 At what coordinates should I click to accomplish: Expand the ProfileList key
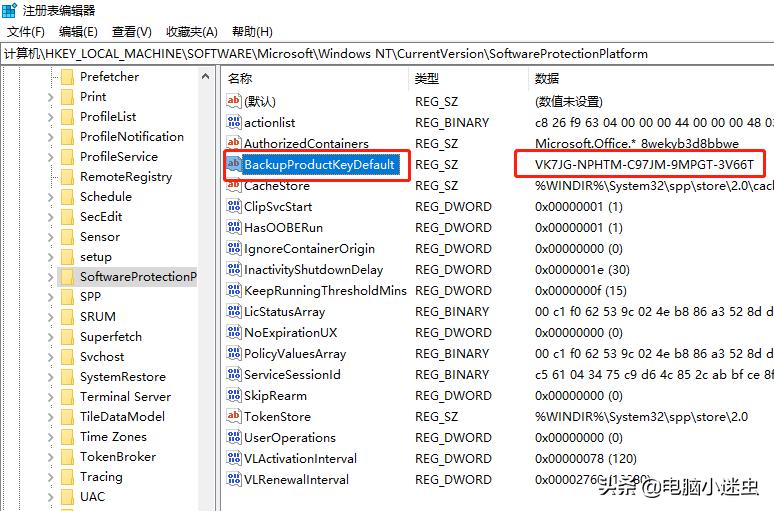[x=50, y=117]
